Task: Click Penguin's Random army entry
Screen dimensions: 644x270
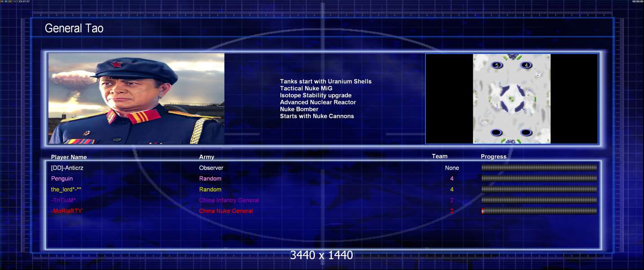Action: coord(210,179)
